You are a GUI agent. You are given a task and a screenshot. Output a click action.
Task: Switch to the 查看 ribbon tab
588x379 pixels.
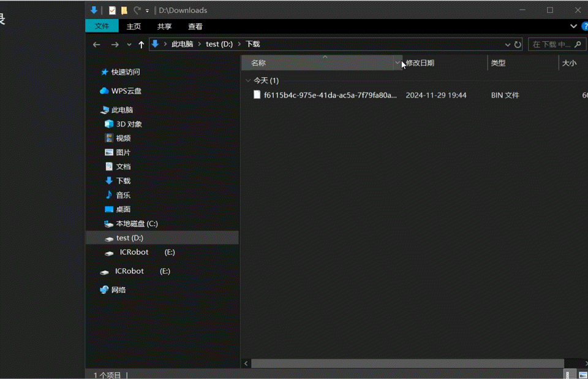point(195,26)
